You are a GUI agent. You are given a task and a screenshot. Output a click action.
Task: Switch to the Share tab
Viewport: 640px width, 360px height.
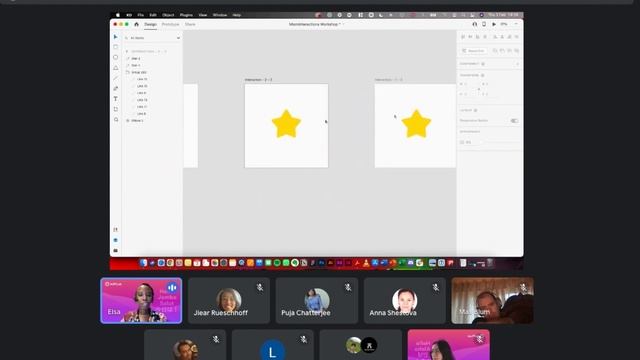[190, 24]
